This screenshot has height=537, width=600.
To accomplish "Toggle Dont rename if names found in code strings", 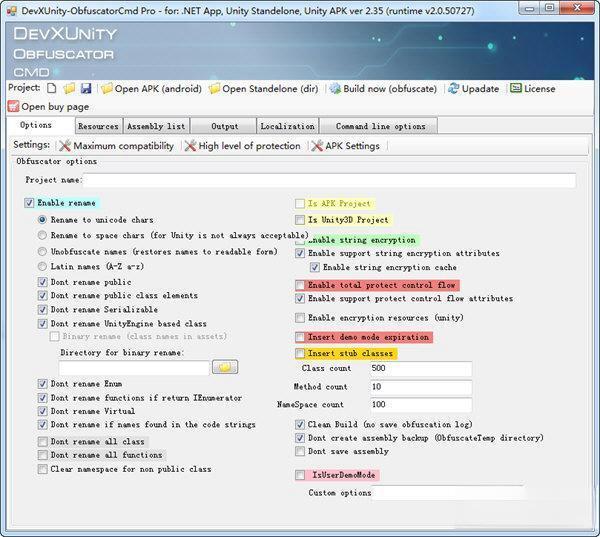I will (x=42, y=424).
